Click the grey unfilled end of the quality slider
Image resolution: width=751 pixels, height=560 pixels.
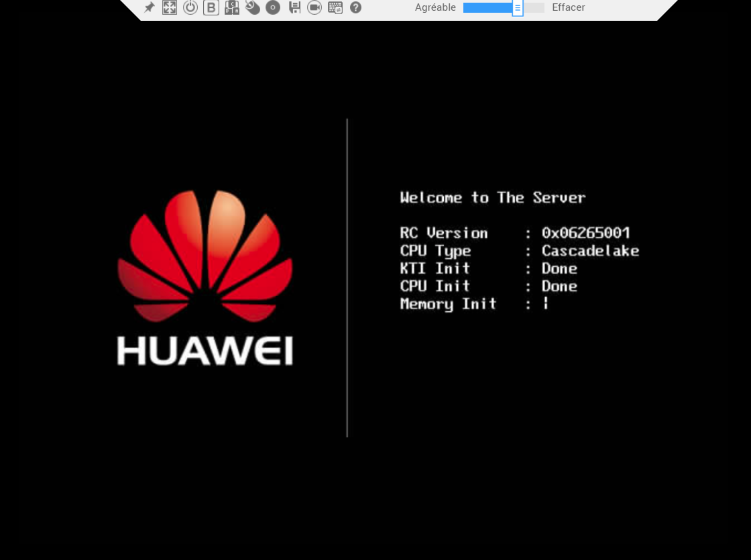tap(534, 7)
